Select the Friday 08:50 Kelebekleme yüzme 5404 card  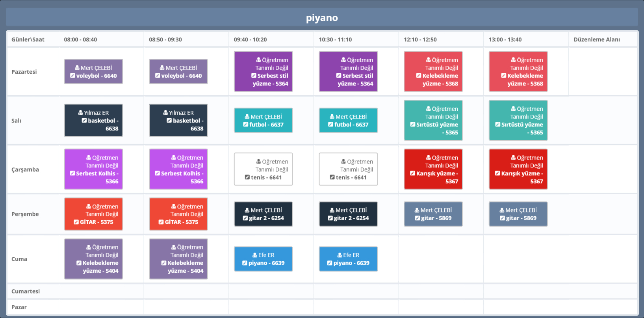pos(178,259)
